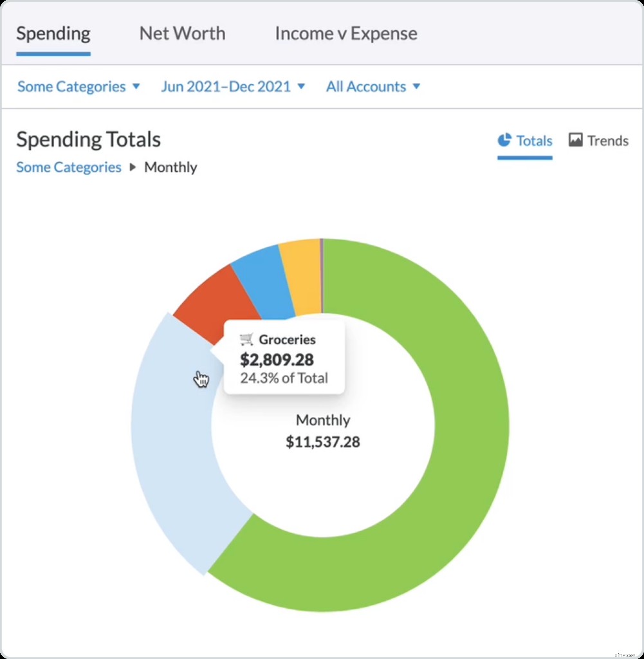The image size is (644, 659).
Task: Switch to the Trends view
Action: pyautogui.click(x=607, y=140)
